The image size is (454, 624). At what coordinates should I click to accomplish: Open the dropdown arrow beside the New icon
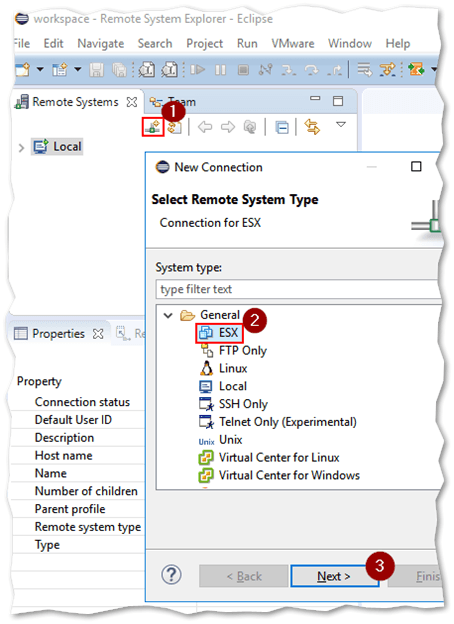40,70
